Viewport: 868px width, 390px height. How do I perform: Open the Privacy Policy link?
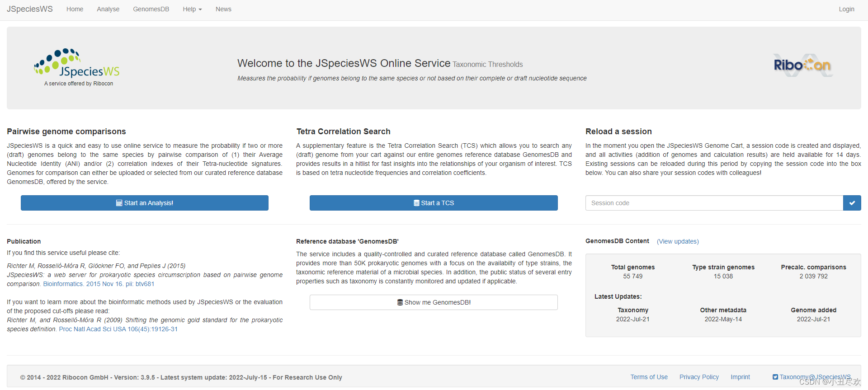(x=699, y=377)
